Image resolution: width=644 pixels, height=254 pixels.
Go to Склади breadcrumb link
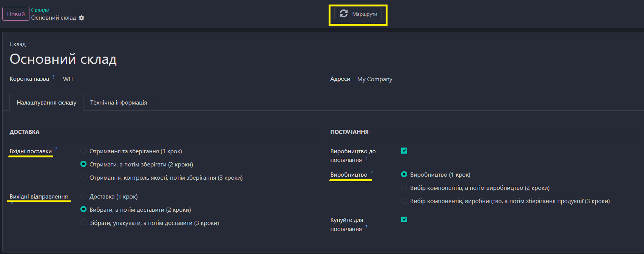(x=40, y=10)
